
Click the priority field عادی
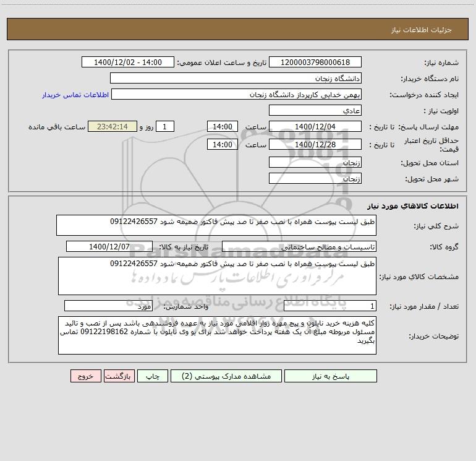pyautogui.click(x=315, y=110)
